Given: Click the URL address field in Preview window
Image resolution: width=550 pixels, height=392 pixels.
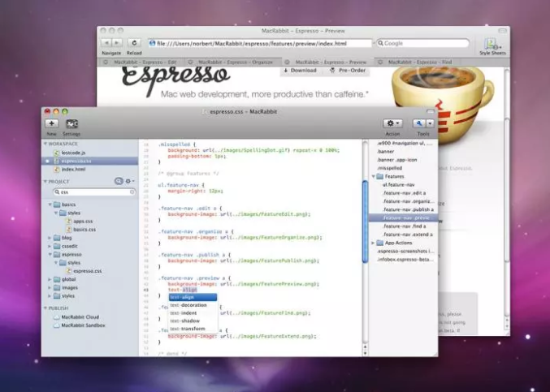Looking at the screenshot, I should click(260, 44).
